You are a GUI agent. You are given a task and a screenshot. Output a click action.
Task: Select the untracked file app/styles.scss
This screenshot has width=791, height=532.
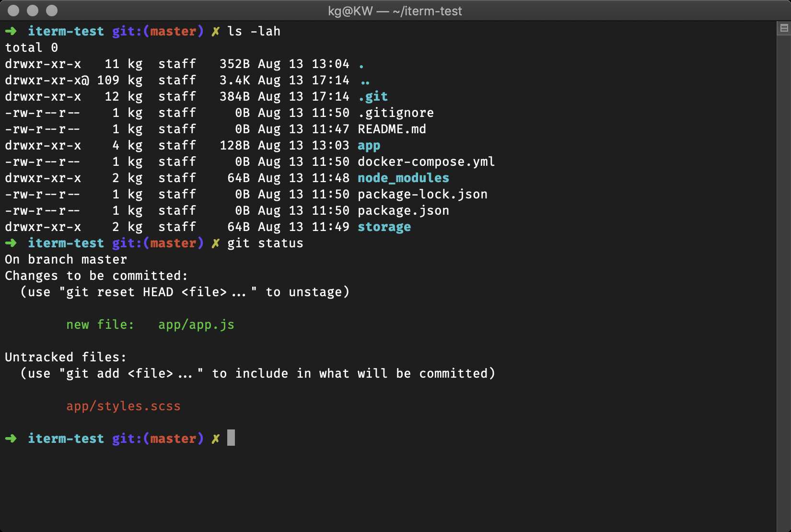point(124,406)
